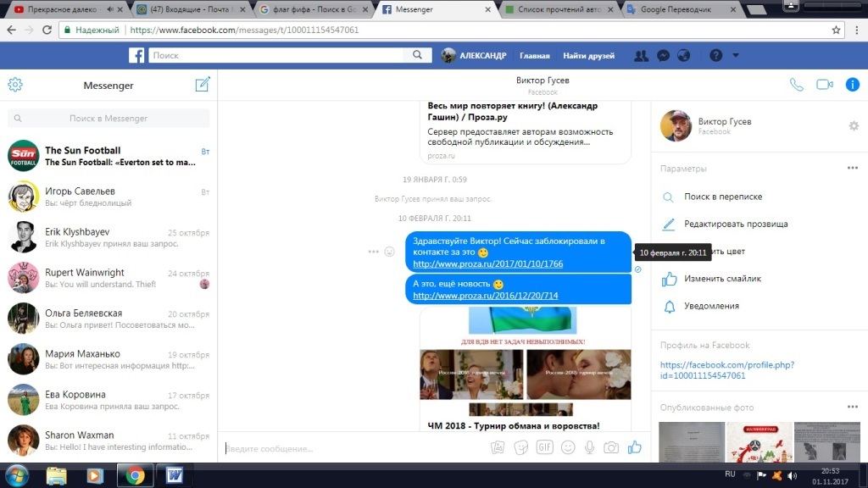Screen dimensions: 868x488
Task: Open the quick help question mark icon
Action: [715, 55]
